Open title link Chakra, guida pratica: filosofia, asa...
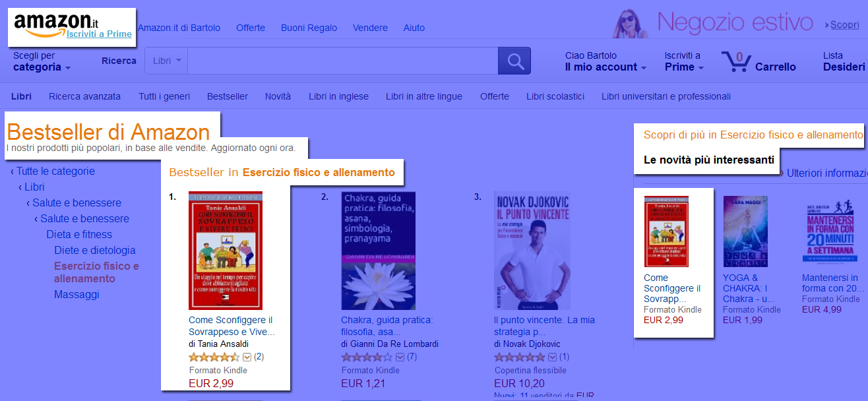The width and height of the screenshot is (868, 401). [x=387, y=326]
